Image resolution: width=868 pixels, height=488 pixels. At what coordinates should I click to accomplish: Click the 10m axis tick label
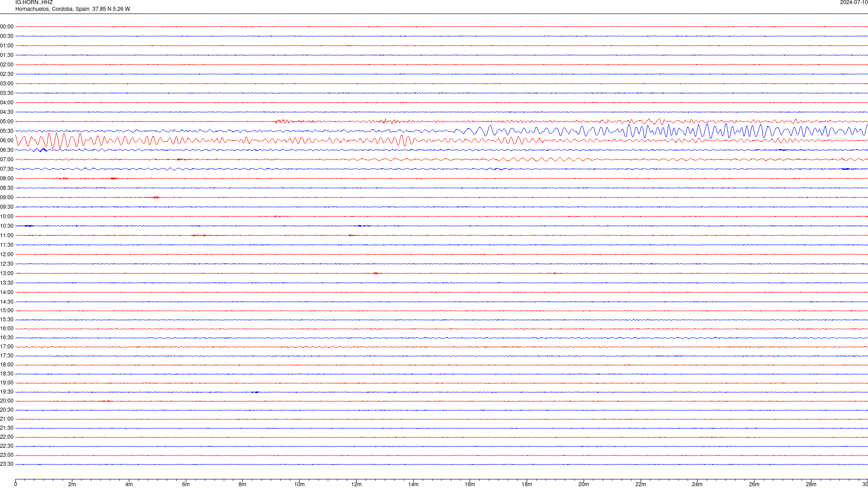pyautogui.click(x=299, y=484)
